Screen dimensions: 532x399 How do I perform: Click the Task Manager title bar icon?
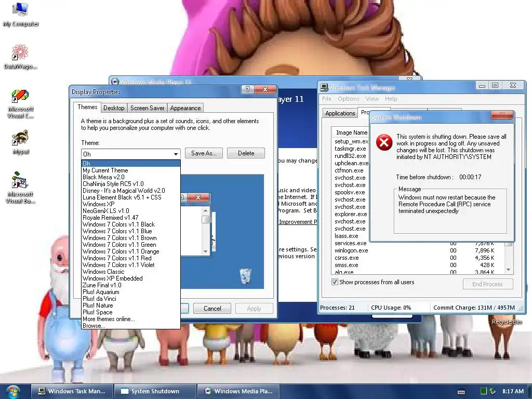coord(324,87)
